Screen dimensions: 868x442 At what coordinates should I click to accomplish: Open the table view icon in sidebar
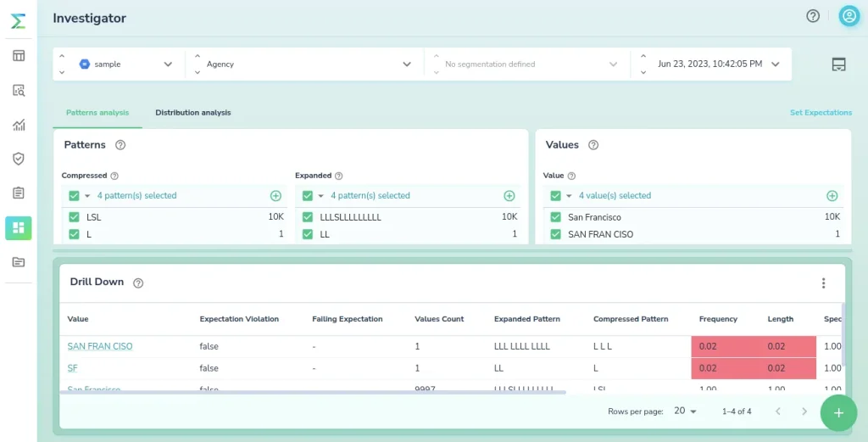click(x=19, y=56)
